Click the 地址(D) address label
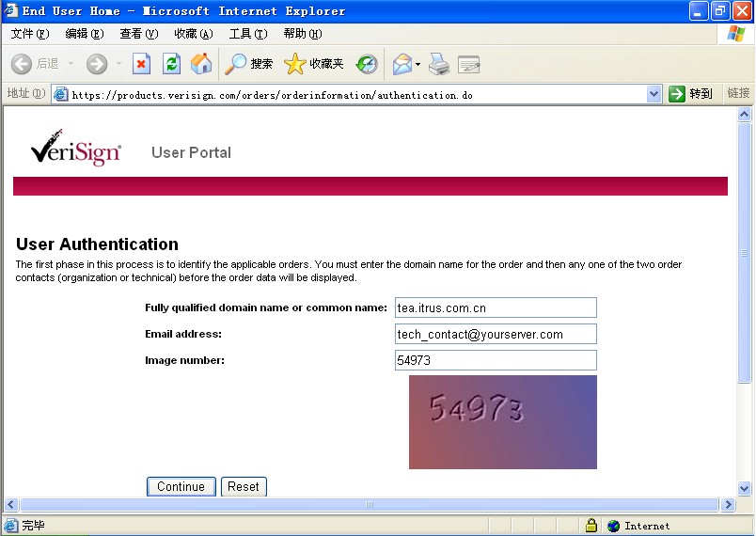Image resolution: width=756 pixels, height=536 pixels. point(26,93)
